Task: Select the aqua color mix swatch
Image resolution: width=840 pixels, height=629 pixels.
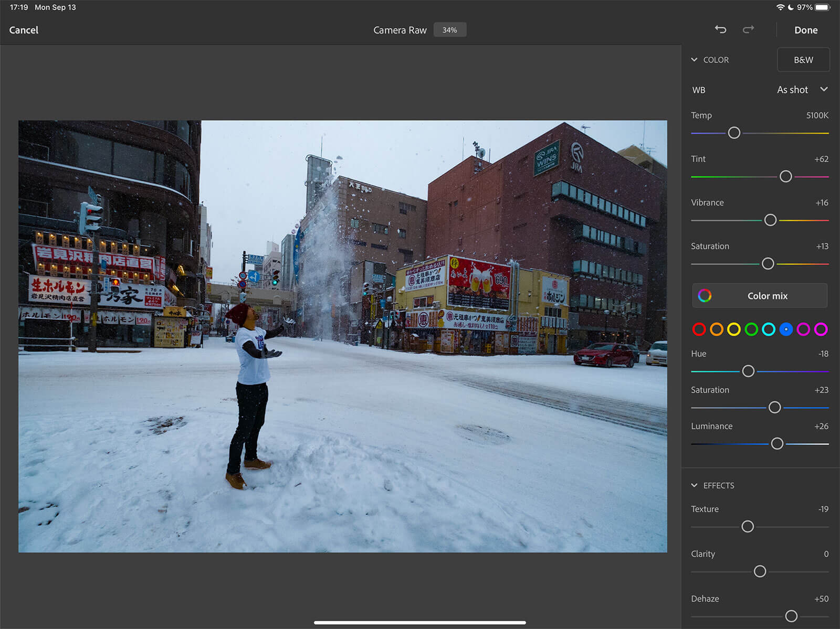Action: pos(769,329)
